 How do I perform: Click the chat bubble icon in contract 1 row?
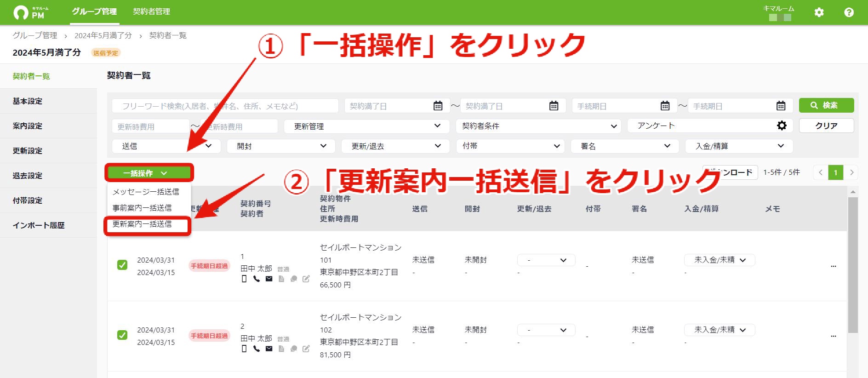click(x=294, y=279)
